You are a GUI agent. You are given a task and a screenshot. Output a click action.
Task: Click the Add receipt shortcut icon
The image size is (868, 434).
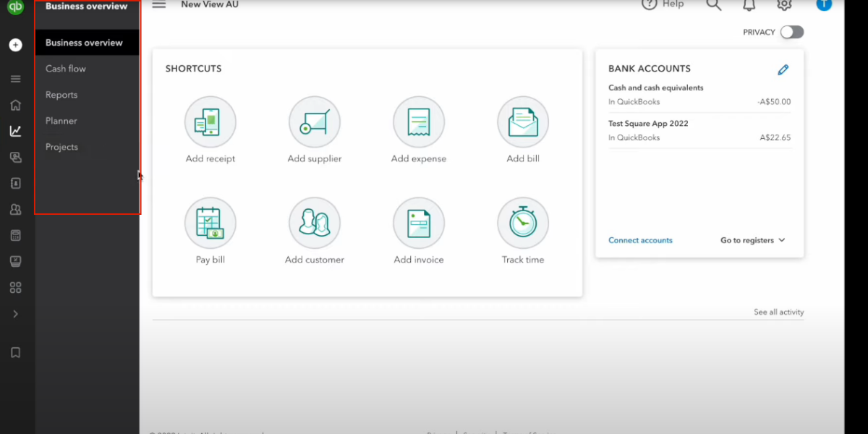click(x=210, y=122)
